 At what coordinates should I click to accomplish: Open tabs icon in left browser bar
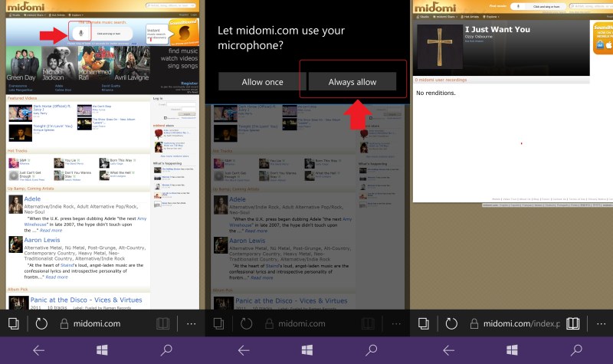[14, 323]
